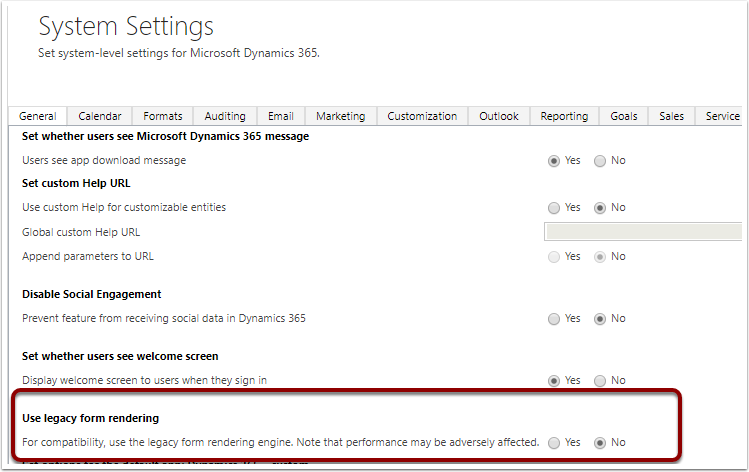The image size is (749, 472).
Task: Click 'Users see app download message' label
Action: coord(104,161)
